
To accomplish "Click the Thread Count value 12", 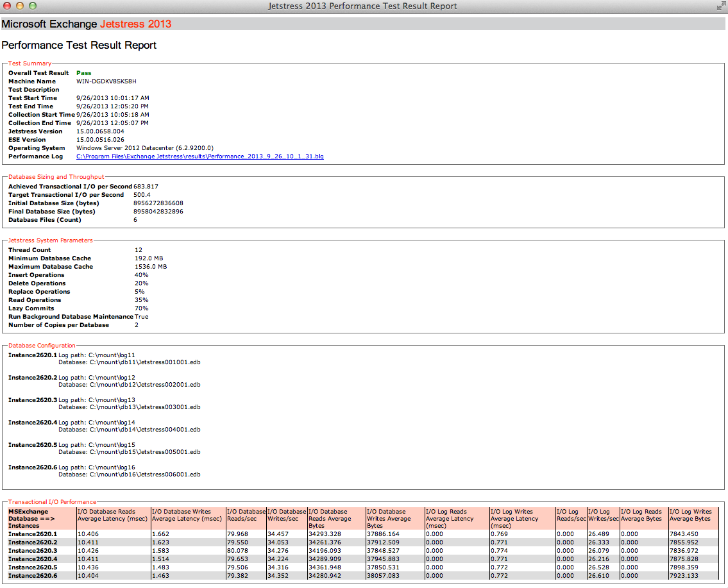I will pos(138,250).
